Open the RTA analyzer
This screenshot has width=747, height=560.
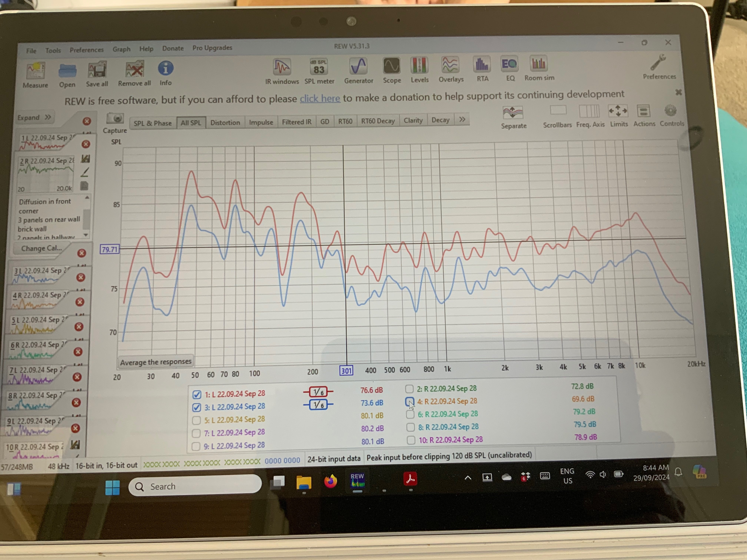tap(482, 64)
